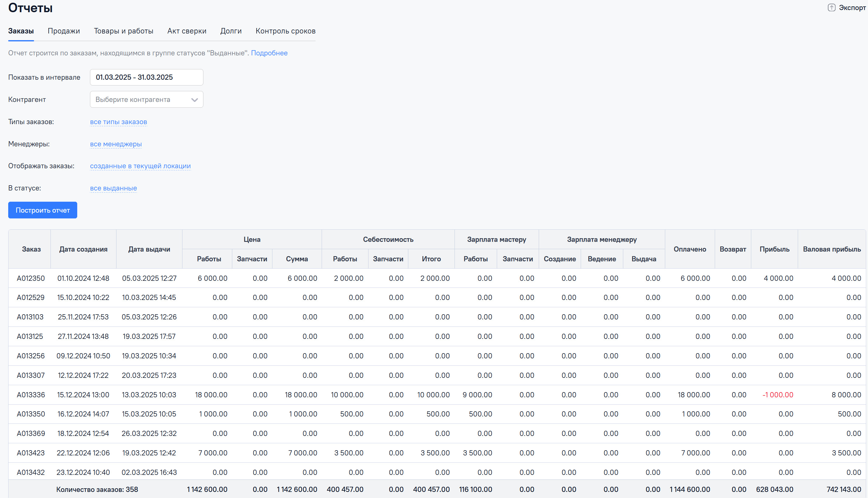Click the Оплачено column header
The height and width of the screenshot is (498, 868).
pos(690,249)
